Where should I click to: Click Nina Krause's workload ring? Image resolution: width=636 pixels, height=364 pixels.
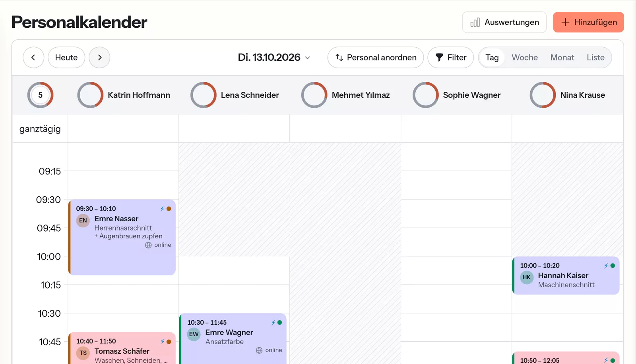(543, 95)
